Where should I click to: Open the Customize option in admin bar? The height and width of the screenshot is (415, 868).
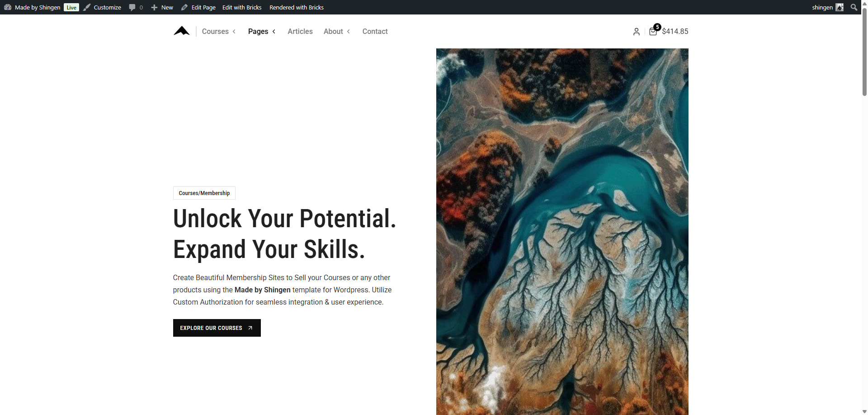[107, 7]
